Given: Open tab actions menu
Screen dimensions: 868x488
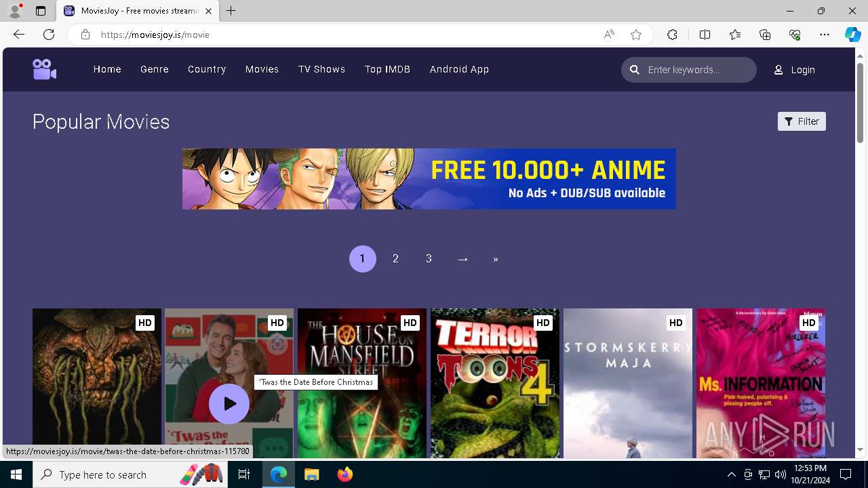Looking at the screenshot, I should point(41,11).
